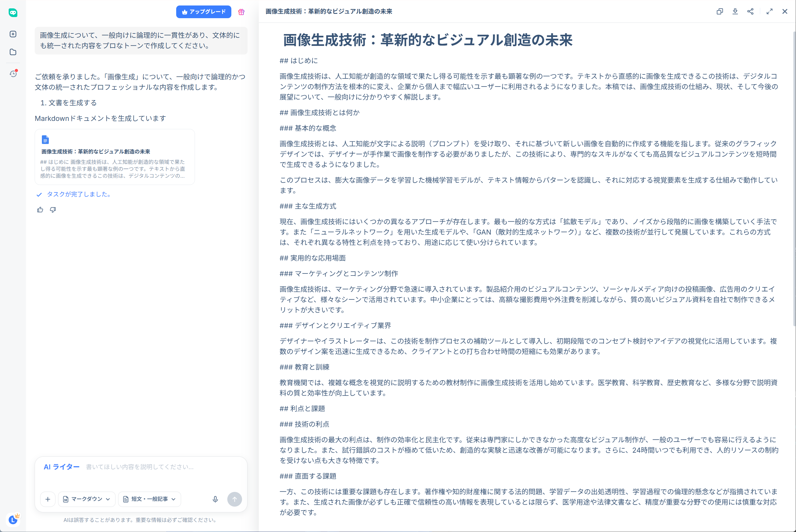Open the マークダウン format dropdown
The image size is (796, 532).
point(87,499)
